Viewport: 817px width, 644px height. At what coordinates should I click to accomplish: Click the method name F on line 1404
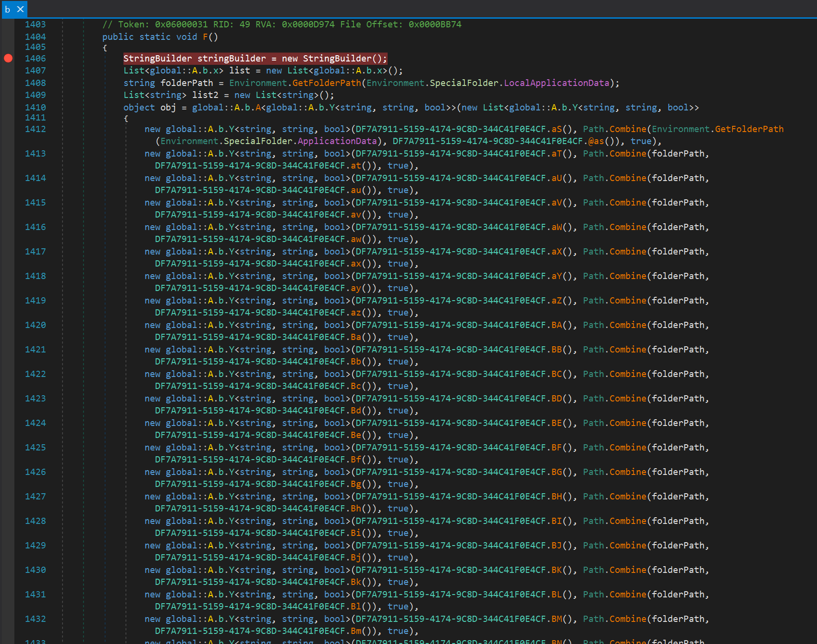[205, 37]
